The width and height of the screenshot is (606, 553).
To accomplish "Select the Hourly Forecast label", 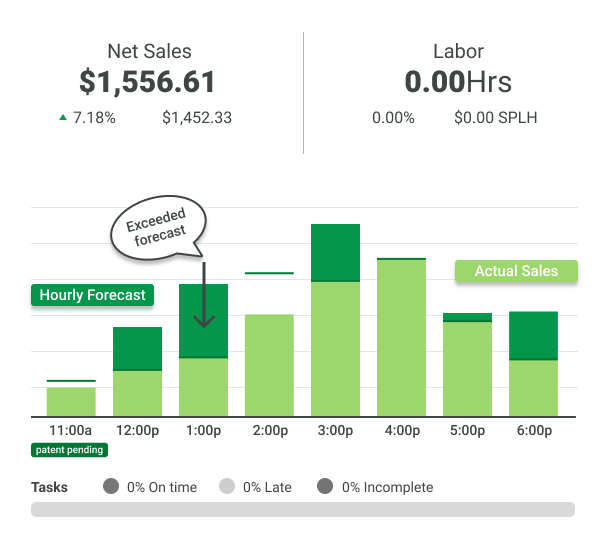I will pyautogui.click(x=92, y=295).
